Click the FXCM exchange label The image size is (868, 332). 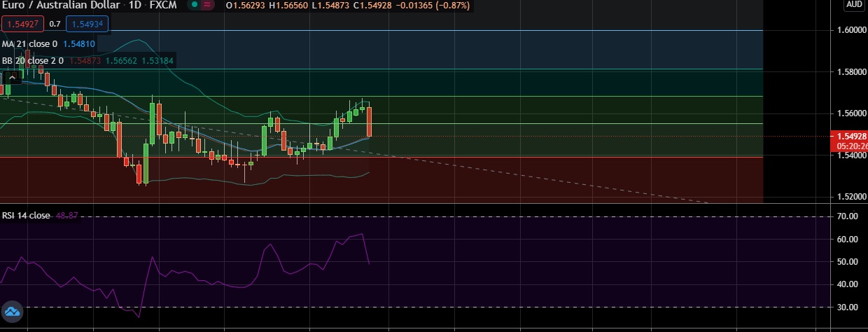[x=162, y=6]
